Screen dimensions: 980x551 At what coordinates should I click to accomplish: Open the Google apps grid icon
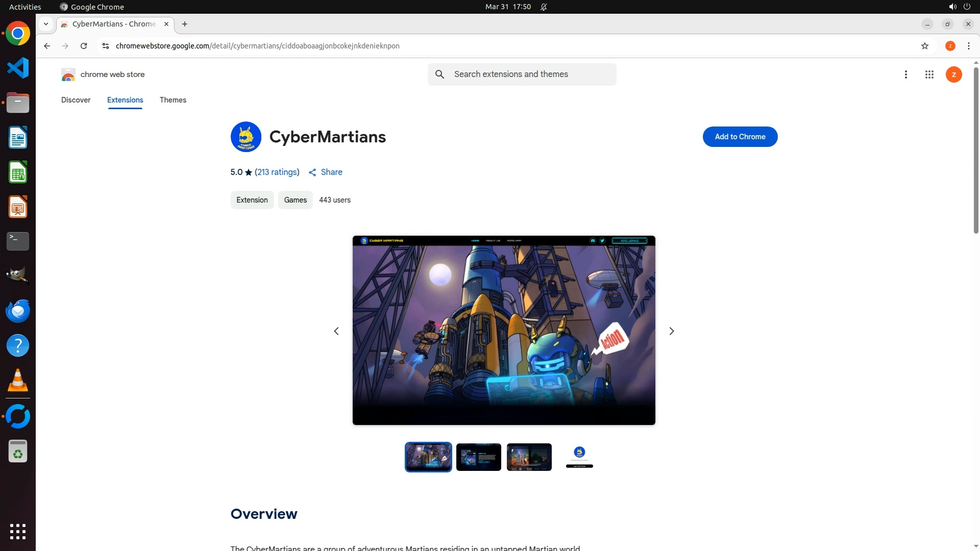[x=929, y=74]
